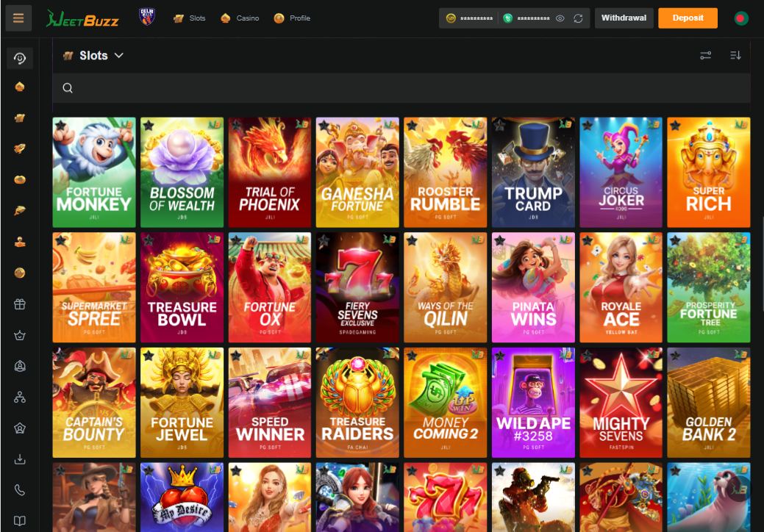Open the yellow VP coin wallet selector
The width and height of the screenshot is (764, 532).
[x=451, y=18]
